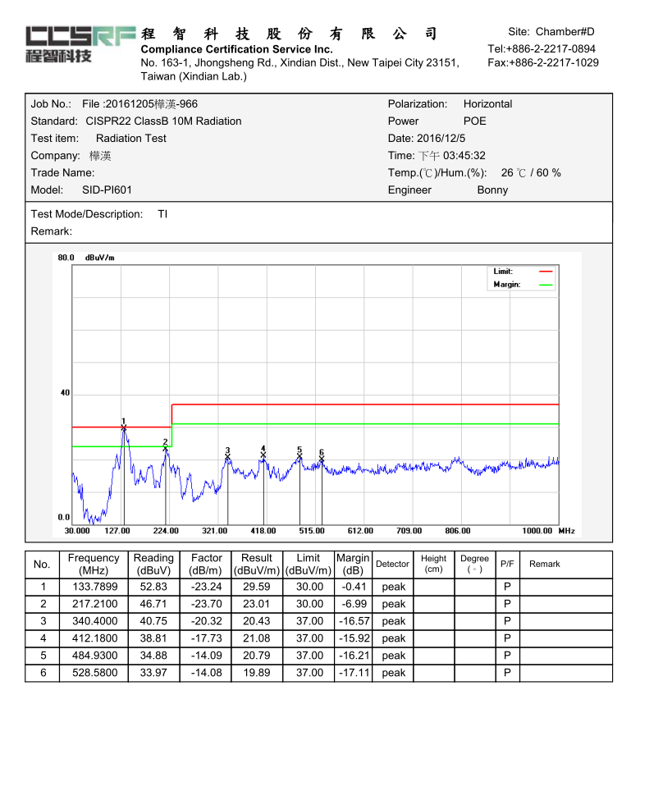672x791 pixels.
Task: Click frequency cell 133.7899
Action: [95, 587]
